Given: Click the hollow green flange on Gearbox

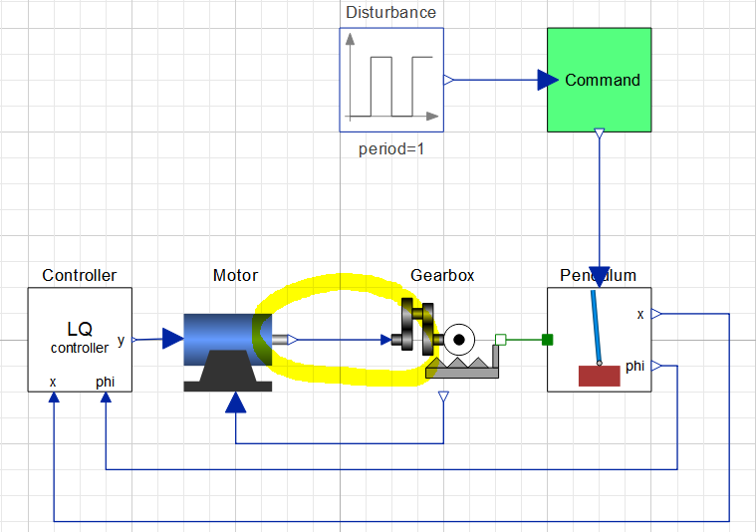Looking at the screenshot, I should [x=500, y=340].
